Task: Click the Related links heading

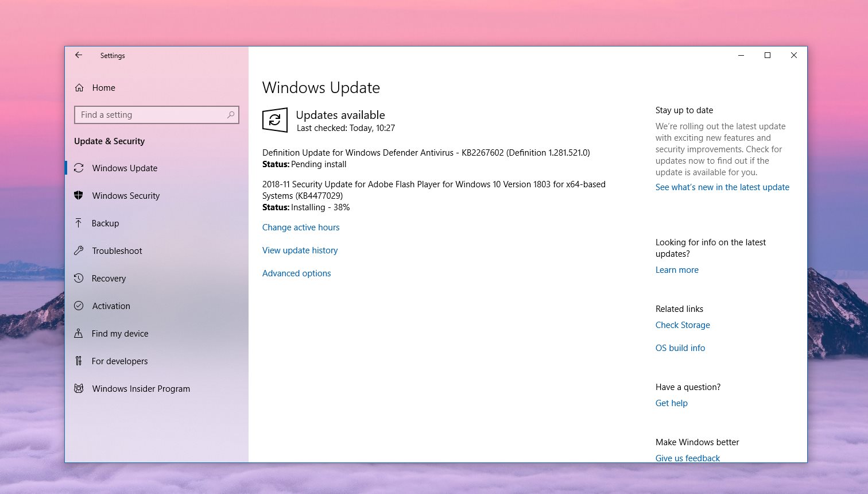Action: pos(679,309)
